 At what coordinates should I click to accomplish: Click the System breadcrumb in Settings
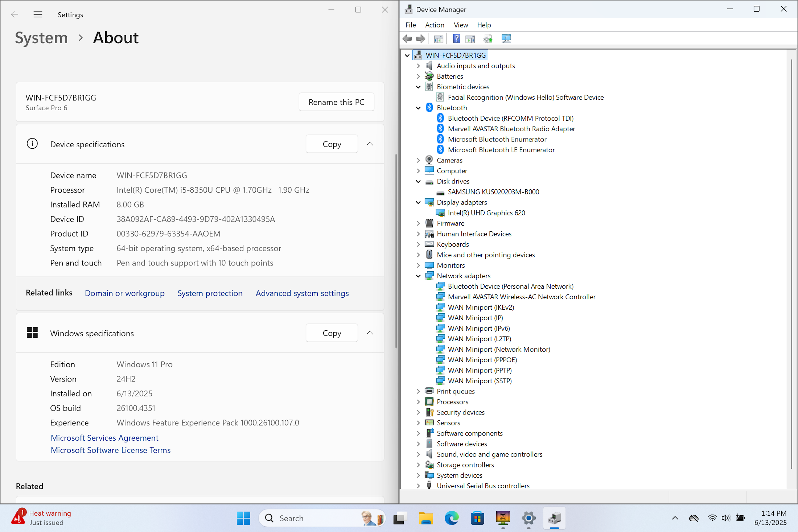[41, 38]
